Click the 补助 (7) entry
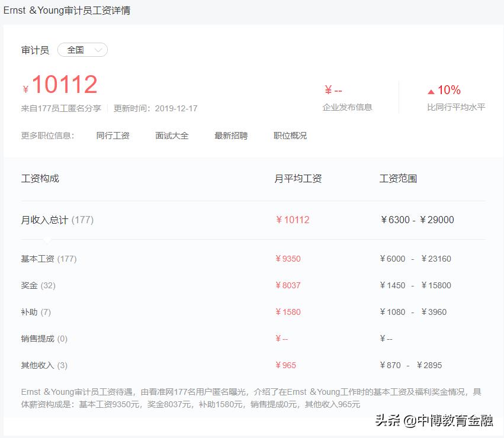Image resolution: width=504 pixels, height=438 pixels. pyautogui.click(x=34, y=312)
